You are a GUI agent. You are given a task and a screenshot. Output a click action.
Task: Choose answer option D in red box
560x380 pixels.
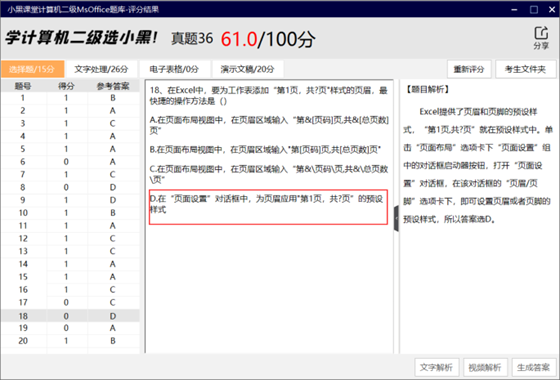[268, 207]
